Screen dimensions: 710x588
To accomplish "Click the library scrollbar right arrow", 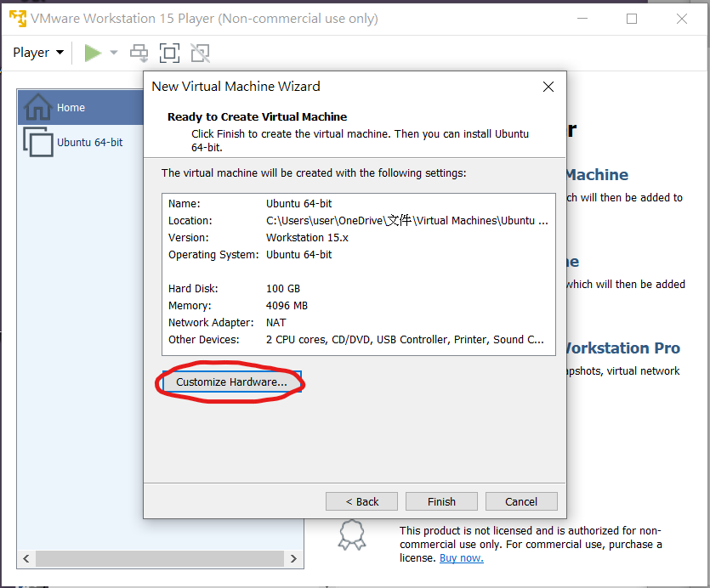I will (293, 558).
